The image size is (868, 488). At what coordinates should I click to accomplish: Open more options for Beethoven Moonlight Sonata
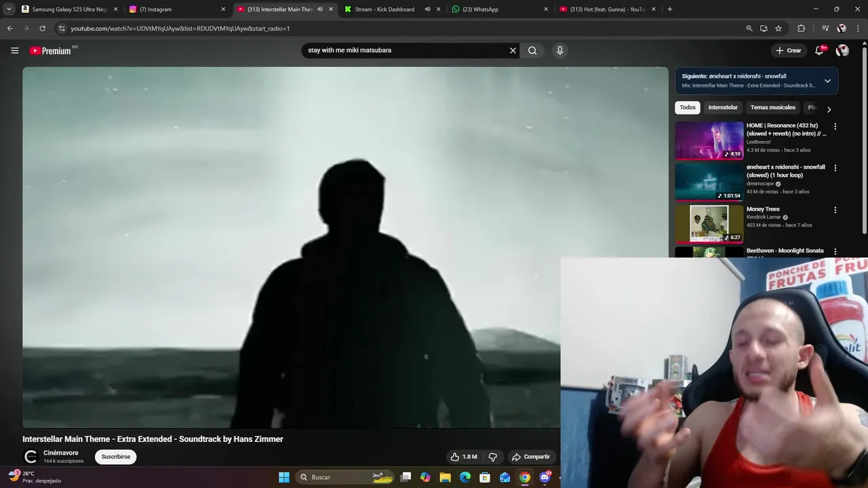pos(835,251)
